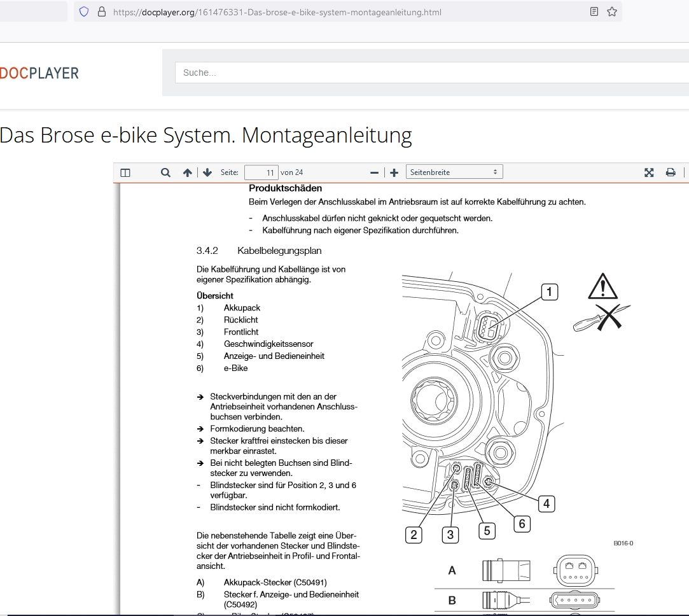Click diagram callout number 4

(546, 503)
